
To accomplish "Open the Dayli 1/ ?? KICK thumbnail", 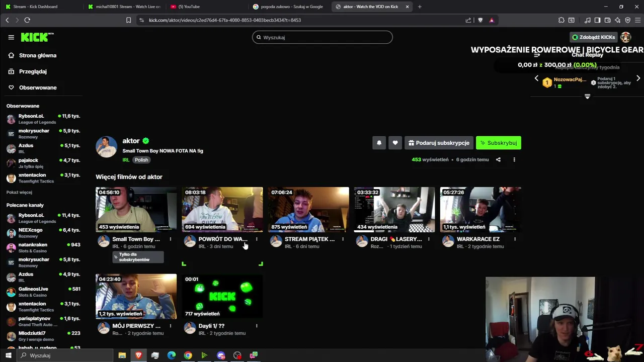I will tap(222, 296).
